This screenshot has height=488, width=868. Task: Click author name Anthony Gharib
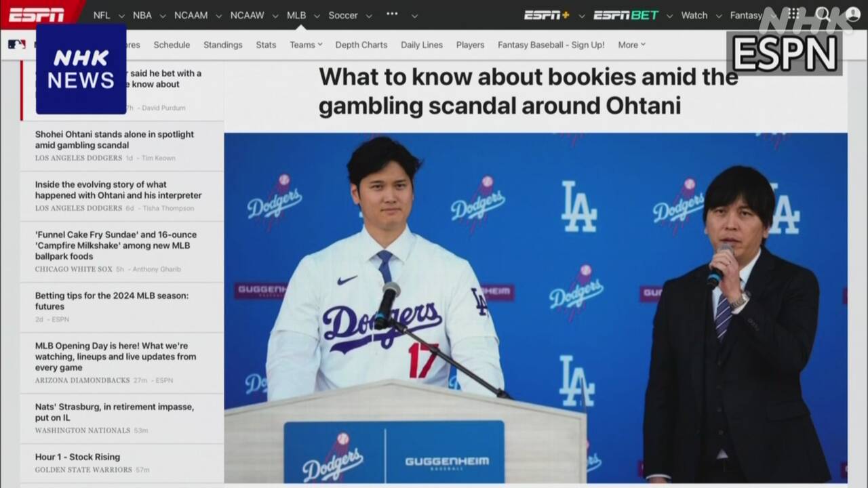[x=157, y=269]
